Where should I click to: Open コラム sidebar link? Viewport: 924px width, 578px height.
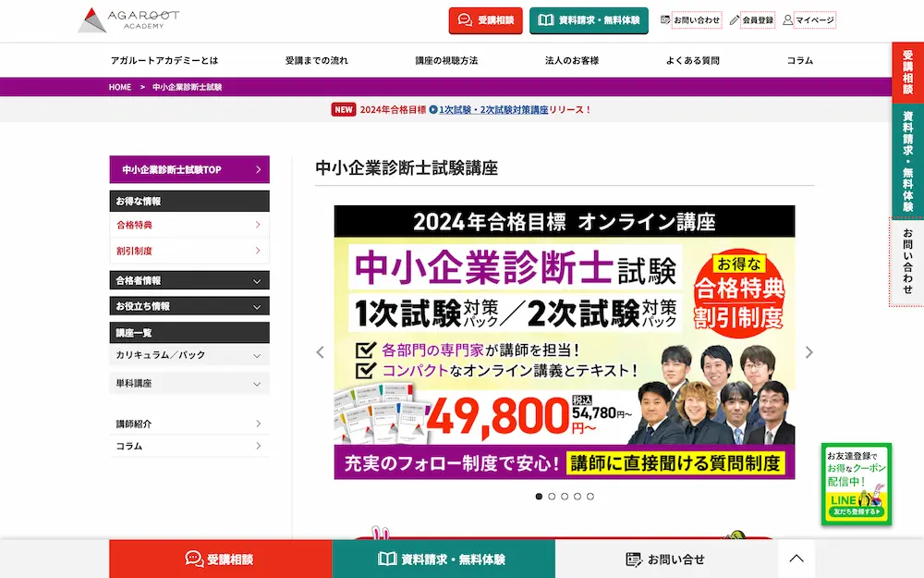coord(189,446)
